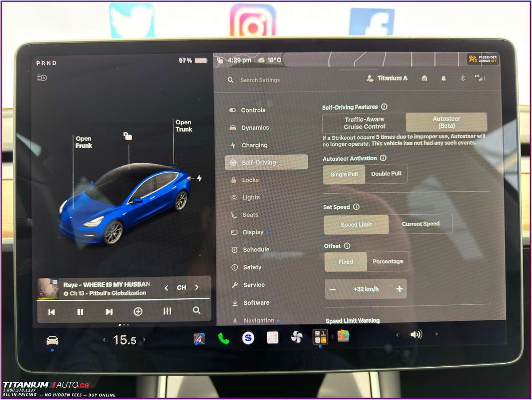
Task: Select the highlighted Self-Driving menu item
Action: tap(266, 162)
